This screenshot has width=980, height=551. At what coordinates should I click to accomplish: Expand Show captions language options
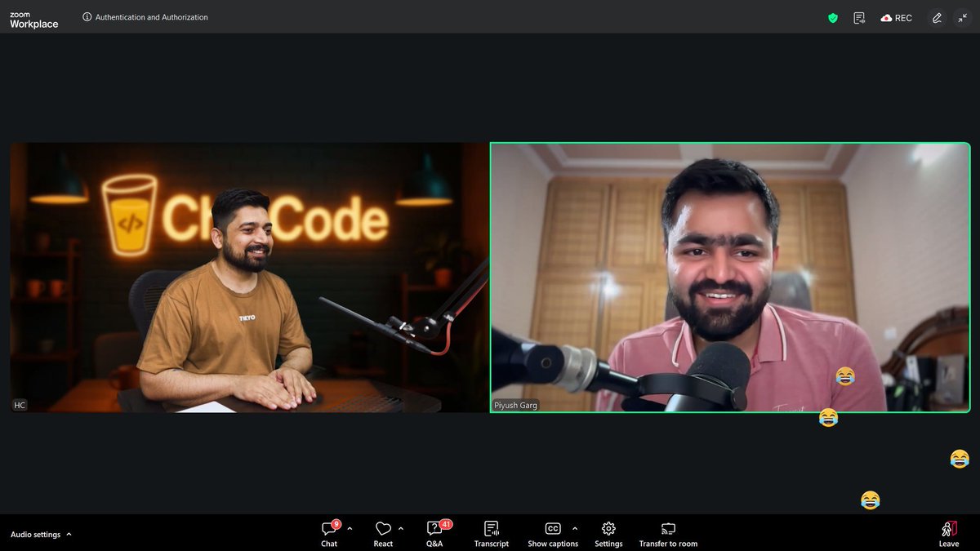click(574, 528)
